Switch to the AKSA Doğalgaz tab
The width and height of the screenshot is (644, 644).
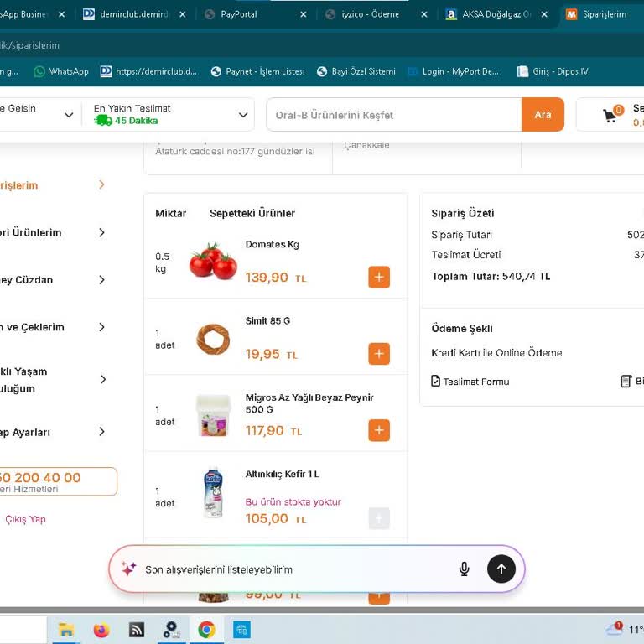coord(491,14)
